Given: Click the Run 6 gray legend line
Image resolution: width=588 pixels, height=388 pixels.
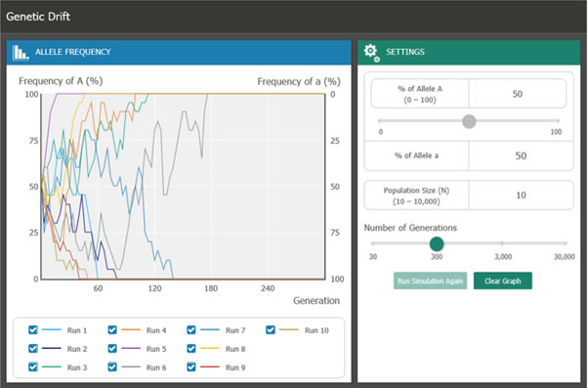Looking at the screenshot, I should click(x=131, y=366).
